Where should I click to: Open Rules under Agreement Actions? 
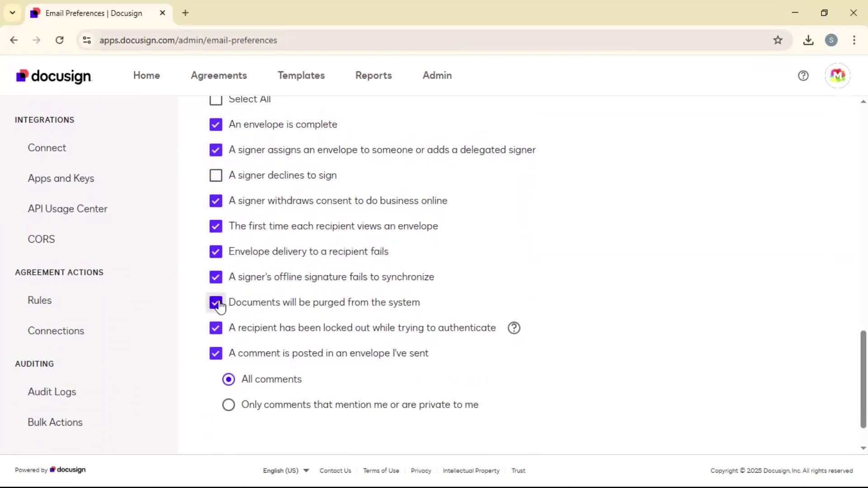coord(40,300)
